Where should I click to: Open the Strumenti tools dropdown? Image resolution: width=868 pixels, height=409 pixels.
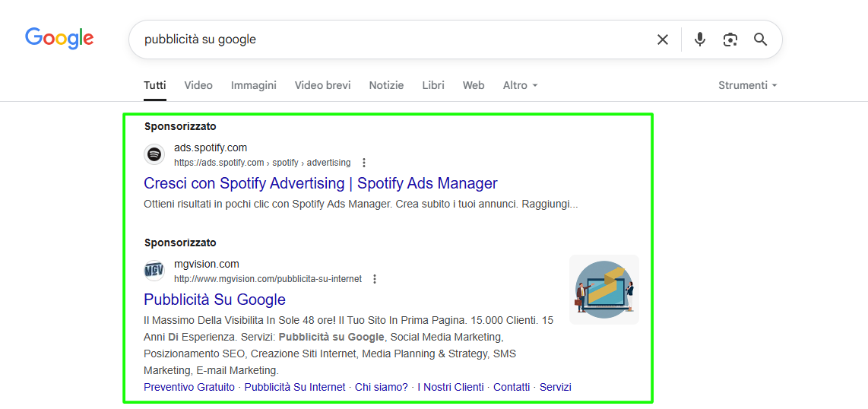pos(747,85)
